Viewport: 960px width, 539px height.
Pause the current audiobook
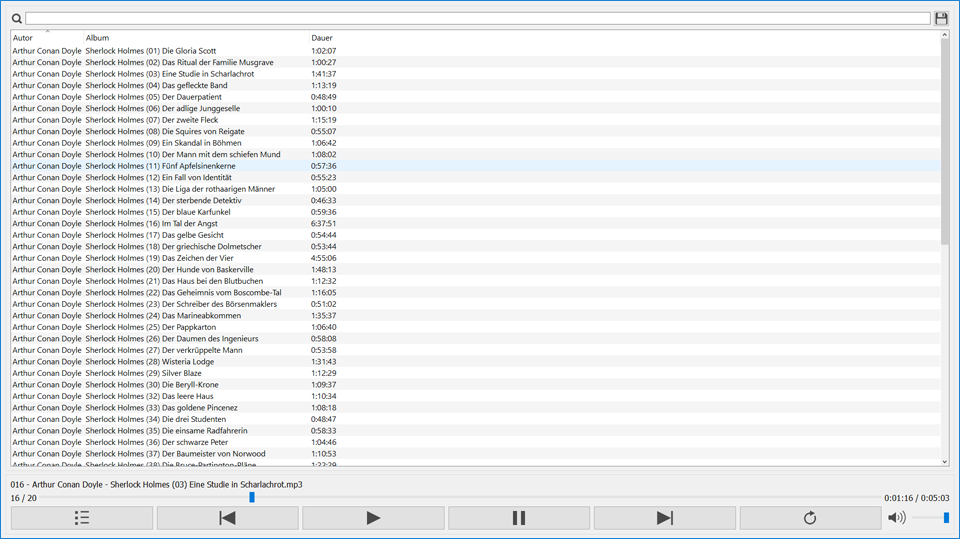point(519,518)
